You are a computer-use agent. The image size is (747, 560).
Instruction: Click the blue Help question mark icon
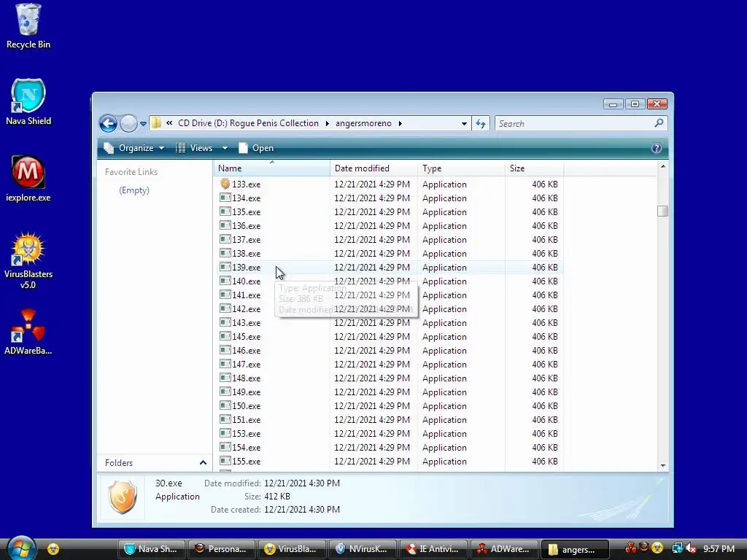tap(657, 148)
